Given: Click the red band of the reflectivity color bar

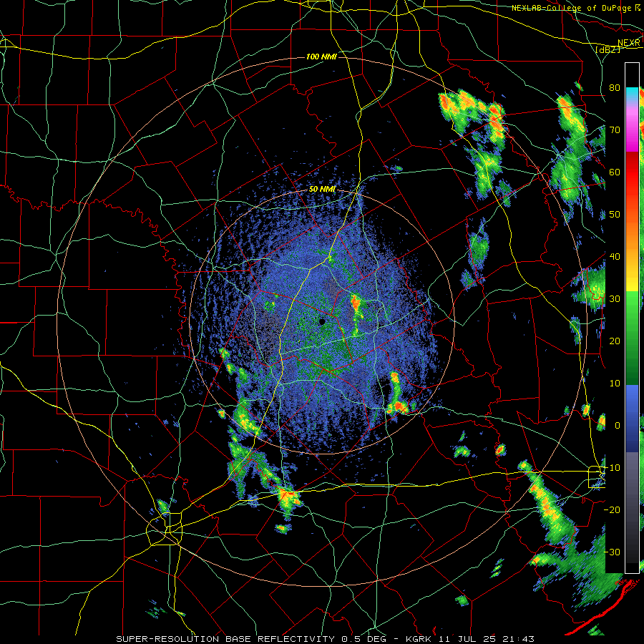Looking at the screenshot, I should (632, 172).
